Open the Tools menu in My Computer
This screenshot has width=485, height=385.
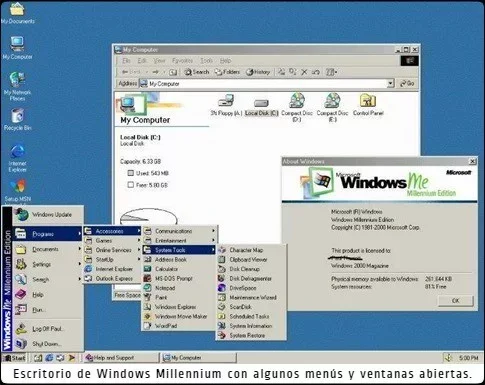(x=206, y=61)
